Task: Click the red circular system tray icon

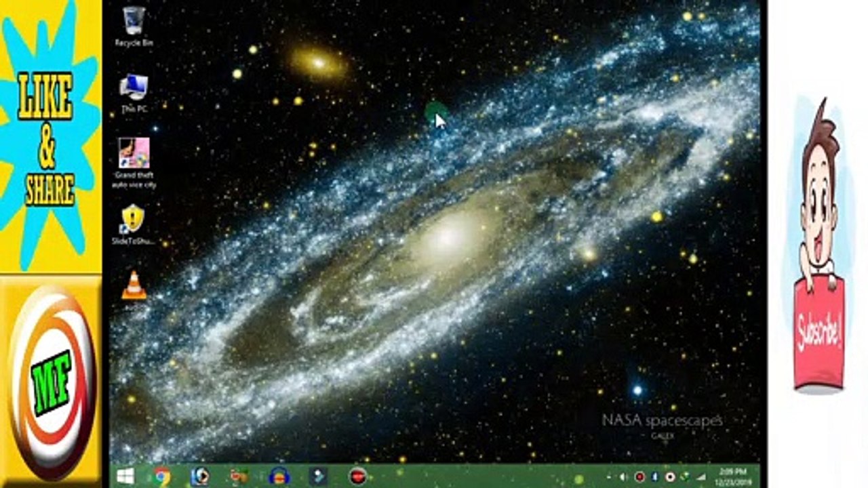Action: tap(639, 477)
